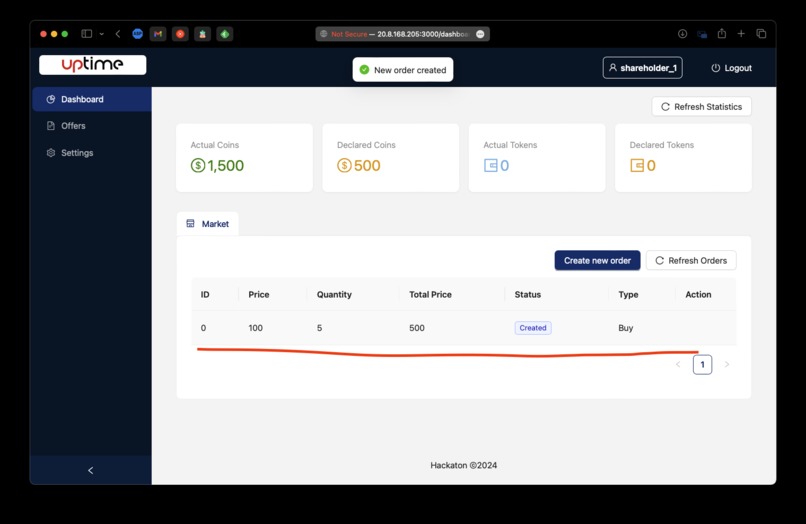Open the shareholder_1 user profile button
This screenshot has width=806, height=524.
click(643, 68)
